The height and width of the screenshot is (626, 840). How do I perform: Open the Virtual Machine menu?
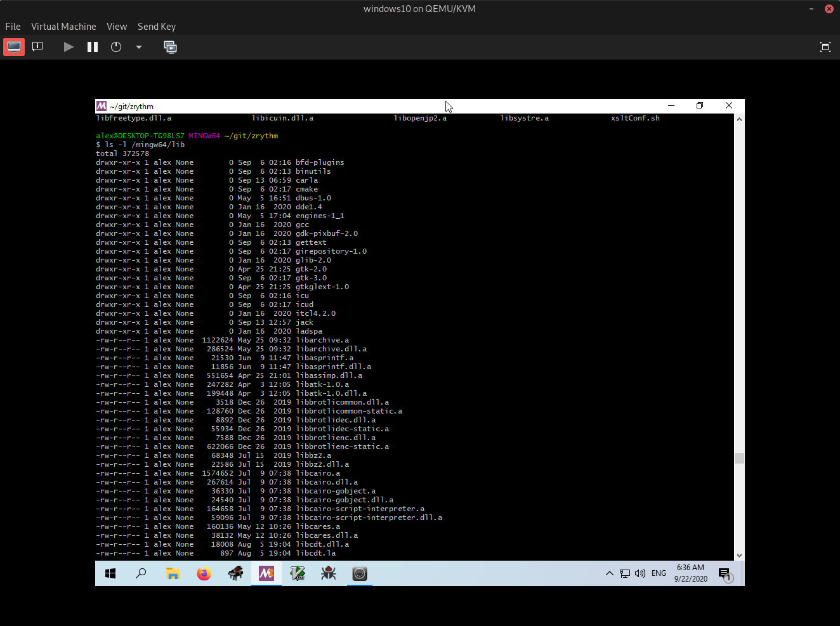[x=63, y=27]
